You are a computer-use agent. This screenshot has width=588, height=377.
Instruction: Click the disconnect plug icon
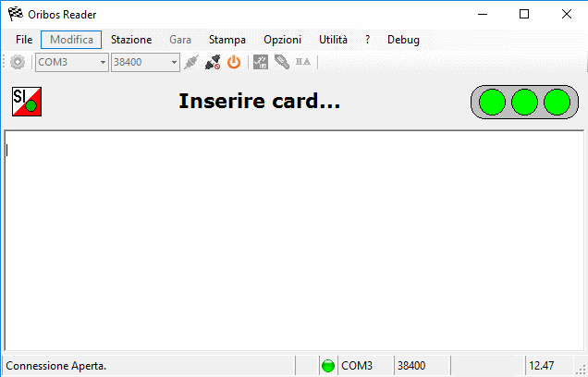pyautogui.click(x=213, y=62)
